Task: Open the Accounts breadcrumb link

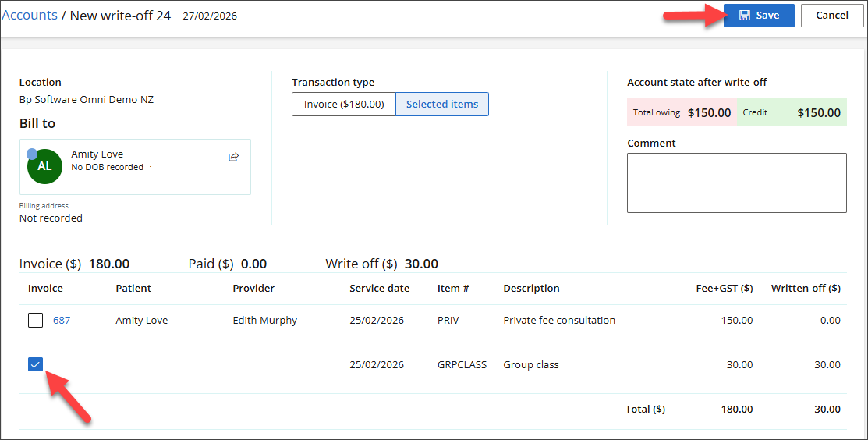Action: click(x=30, y=16)
